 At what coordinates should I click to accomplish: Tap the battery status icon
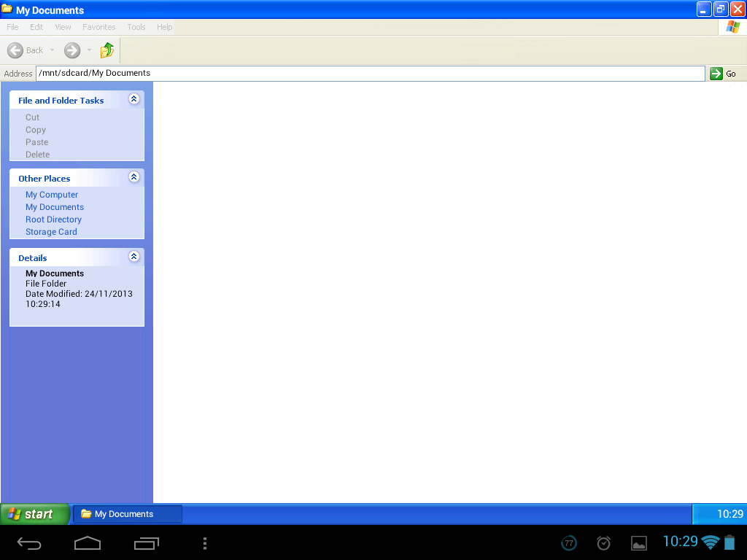coord(729,542)
